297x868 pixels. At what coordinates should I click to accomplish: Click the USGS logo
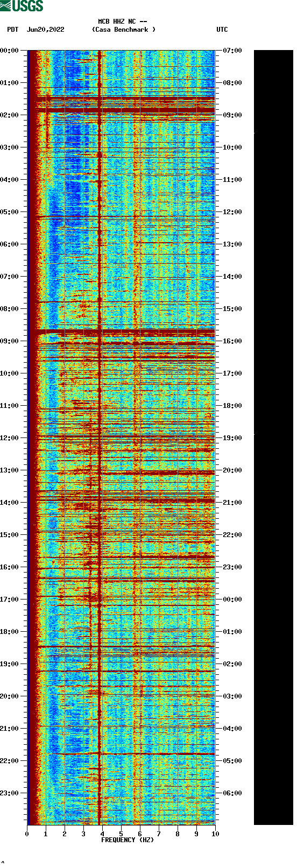(x=22, y=6)
